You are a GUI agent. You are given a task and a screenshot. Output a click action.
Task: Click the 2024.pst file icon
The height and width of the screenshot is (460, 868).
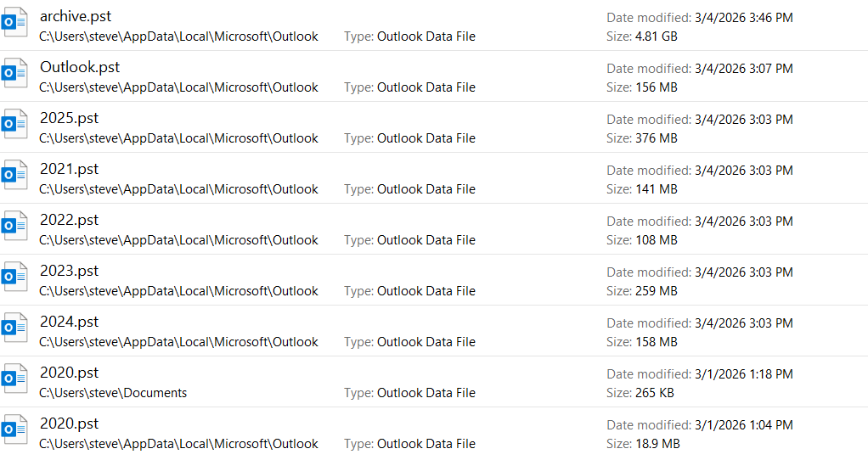pos(14,328)
